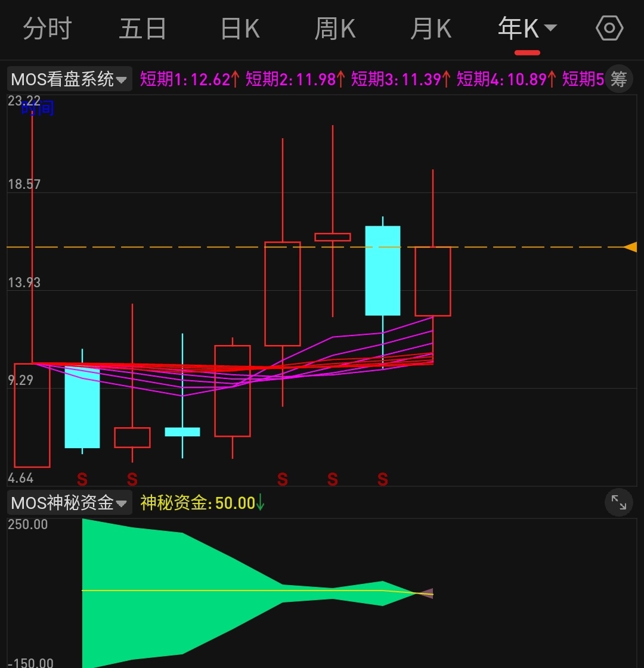Tap the 短期3: 11.39 indicator value
Screen dimensions: 644x668
401,79
